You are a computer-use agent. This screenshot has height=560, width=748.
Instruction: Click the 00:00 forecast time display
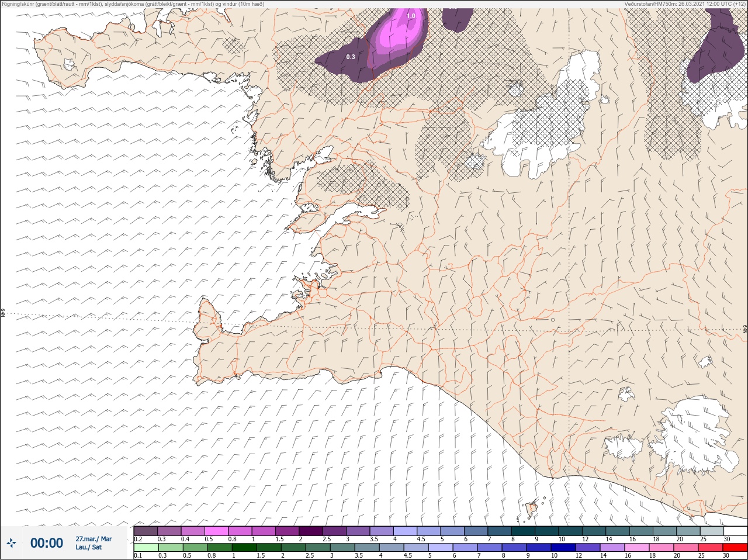(47, 543)
